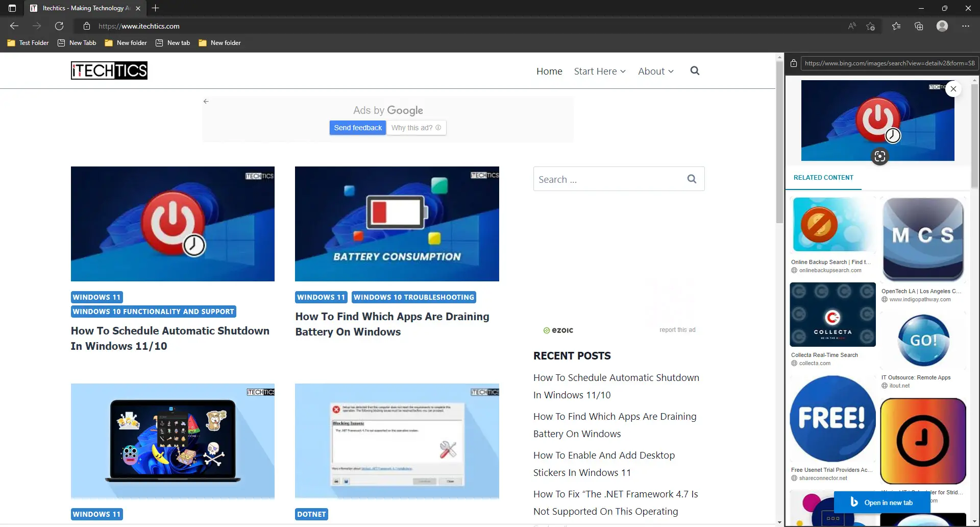Select the Windows 10 Troubleshooting tag
The height and width of the screenshot is (527, 980).
pos(414,297)
